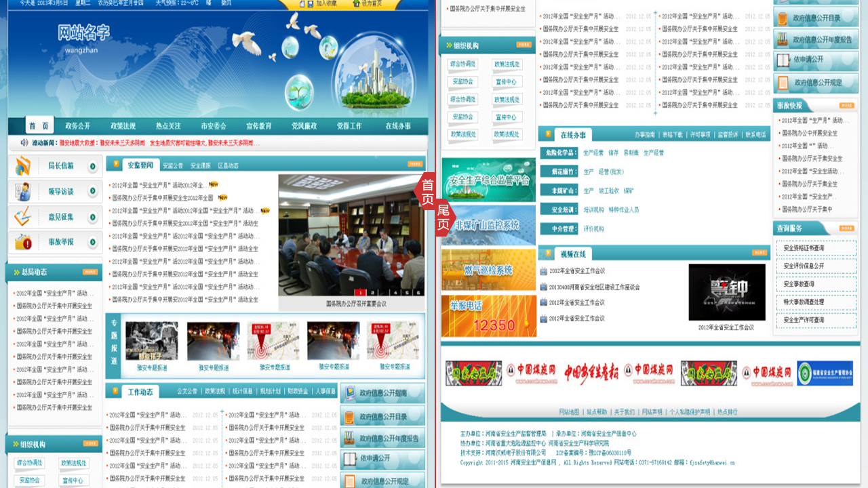
Task: Switch to the 区县动态 tab
Action: tap(228, 165)
